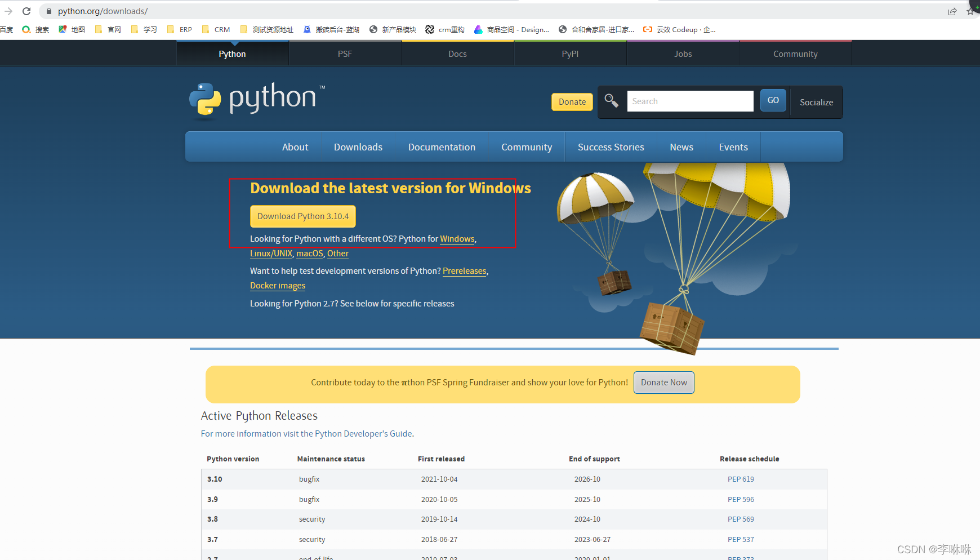The height and width of the screenshot is (560, 980).
Task: Follow the Linux/UNIX link
Action: [x=271, y=254]
